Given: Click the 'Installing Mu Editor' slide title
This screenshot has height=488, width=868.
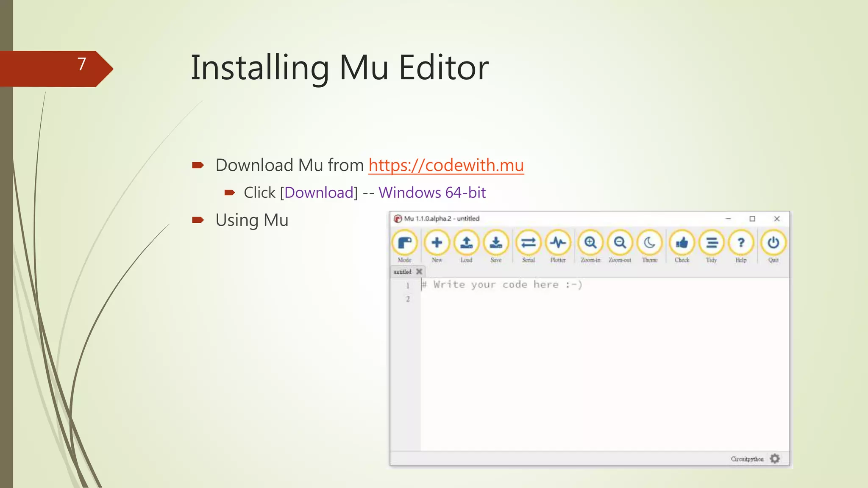Looking at the screenshot, I should (x=339, y=68).
